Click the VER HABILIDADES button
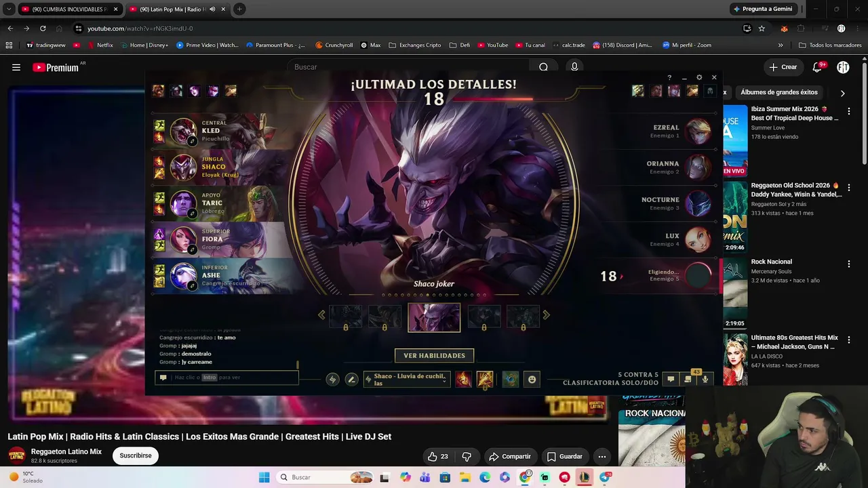The image size is (868, 488). (x=434, y=355)
